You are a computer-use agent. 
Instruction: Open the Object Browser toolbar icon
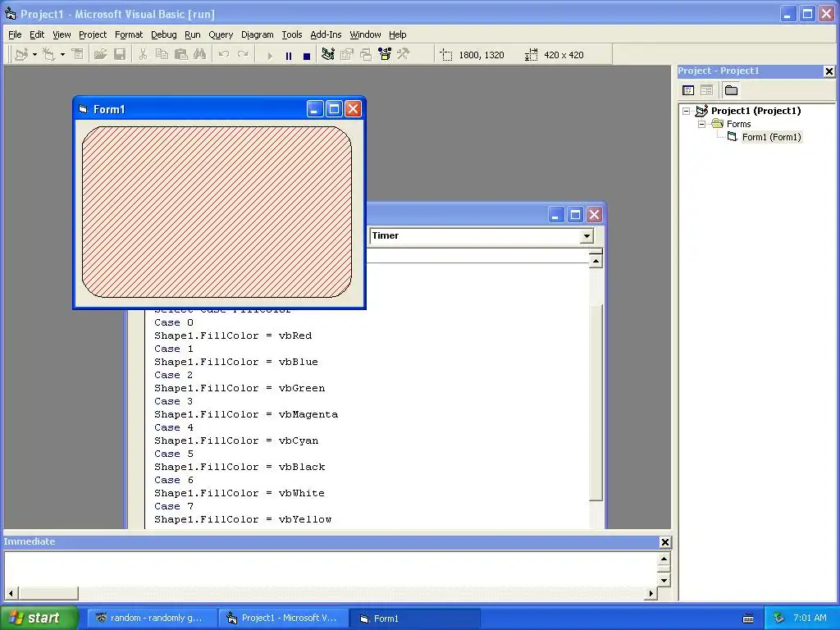pyautogui.click(x=385, y=54)
